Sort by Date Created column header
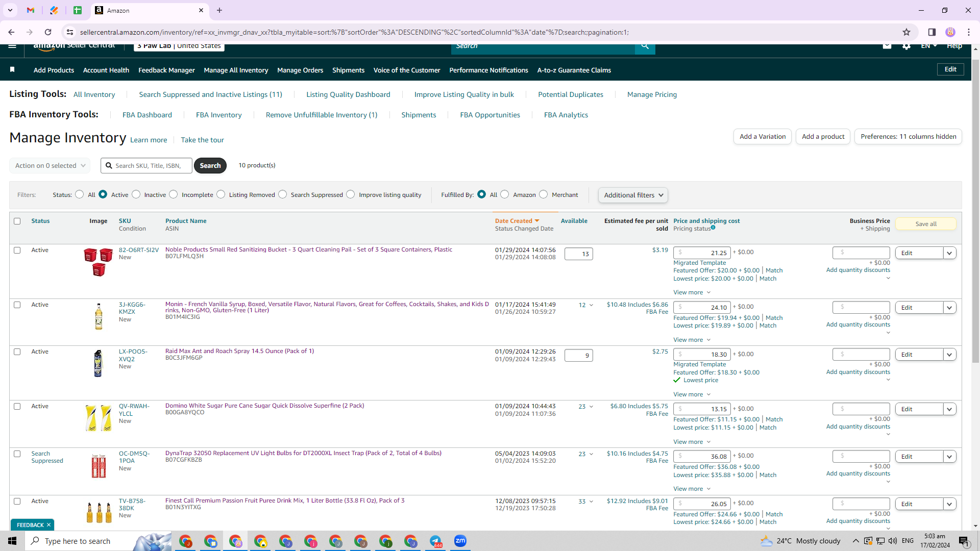Screen dimensions: 980x551 [x=517, y=221]
